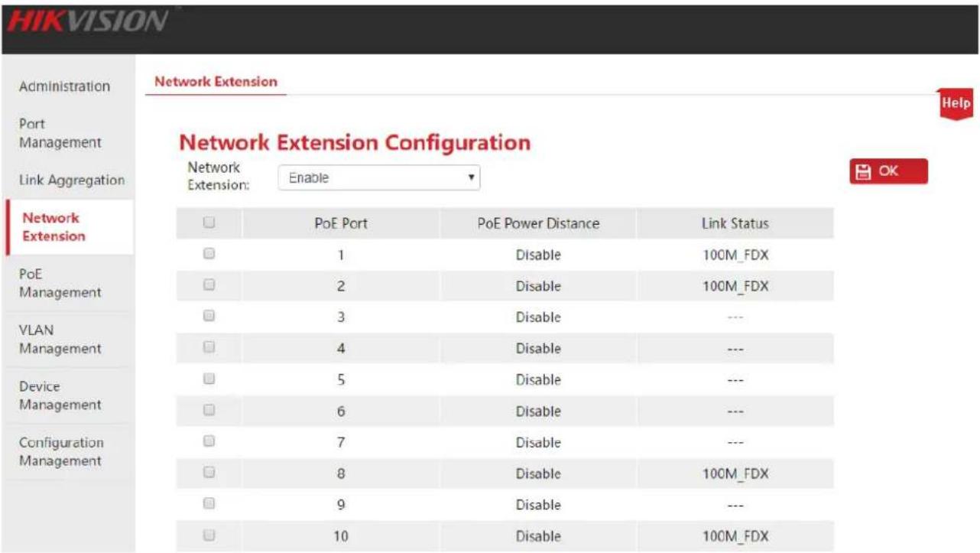Click port 10 link status 100M_FDX

(x=735, y=537)
